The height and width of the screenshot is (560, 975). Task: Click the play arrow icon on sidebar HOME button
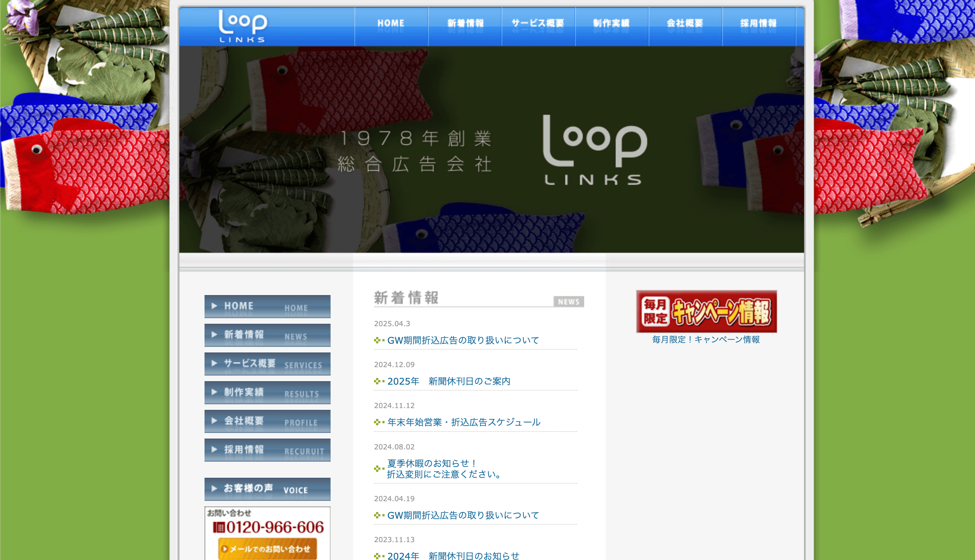214,306
